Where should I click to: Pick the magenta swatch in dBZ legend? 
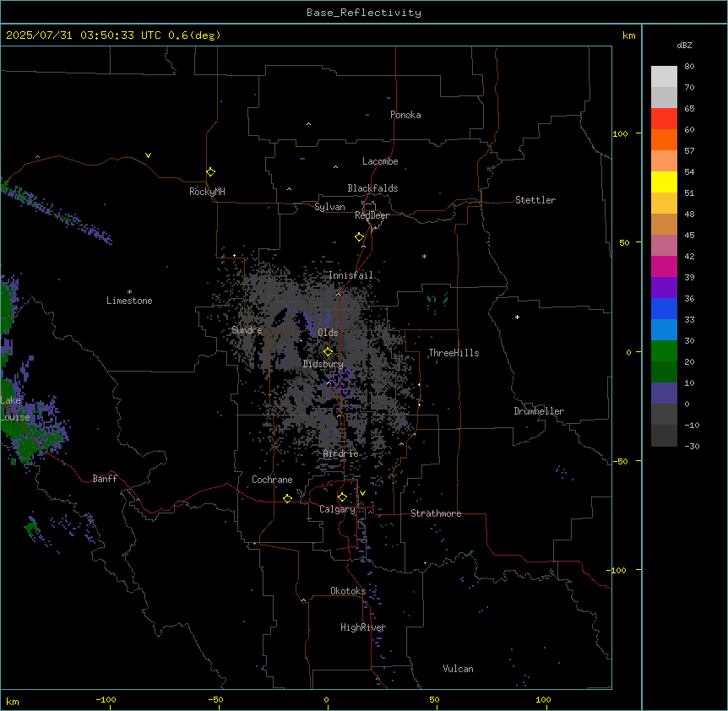(664, 266)
